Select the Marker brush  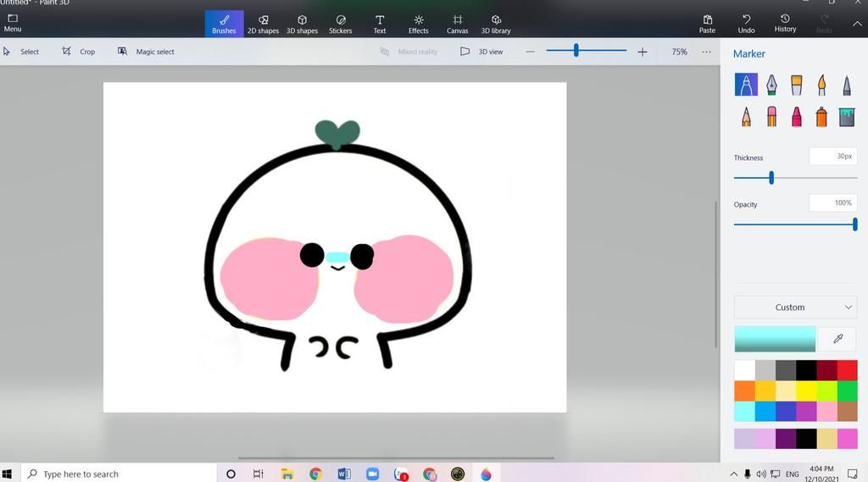tap(746, 85)
